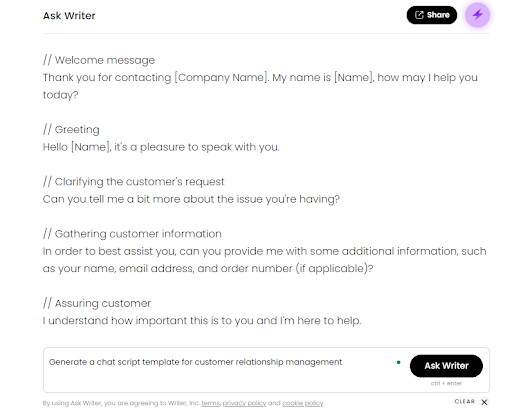Click the Clarifying the customer's request heading
512x413 pixels.
(x=134, y=182)
